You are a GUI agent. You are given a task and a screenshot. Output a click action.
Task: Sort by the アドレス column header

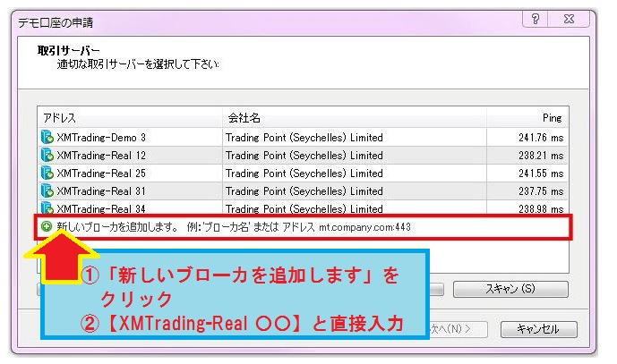point(130,117)
